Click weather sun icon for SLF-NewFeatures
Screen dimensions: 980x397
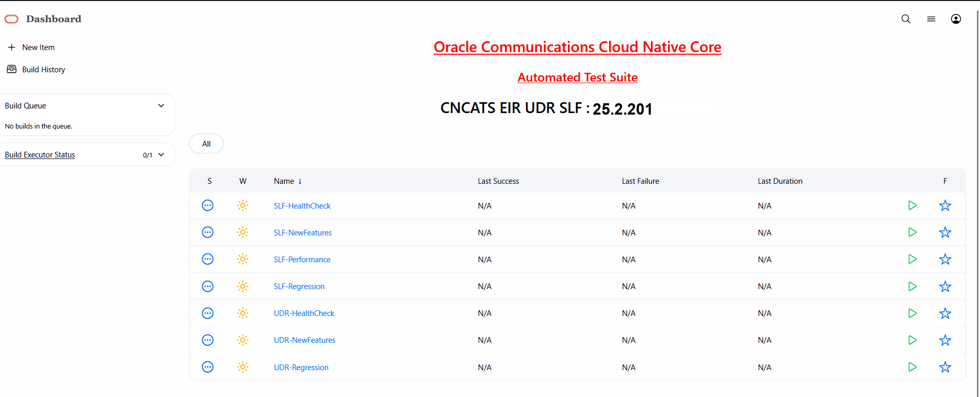pos(242,232)
